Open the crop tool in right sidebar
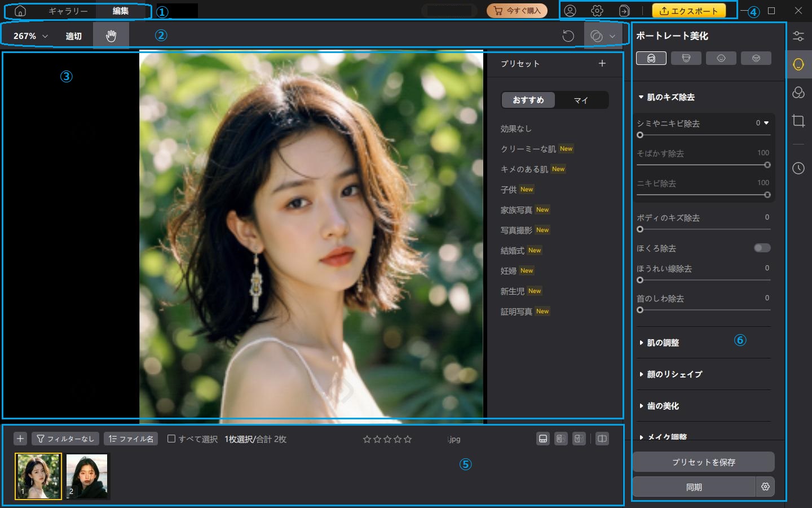Viewport: 812px width, 508px height. [798, 121]
